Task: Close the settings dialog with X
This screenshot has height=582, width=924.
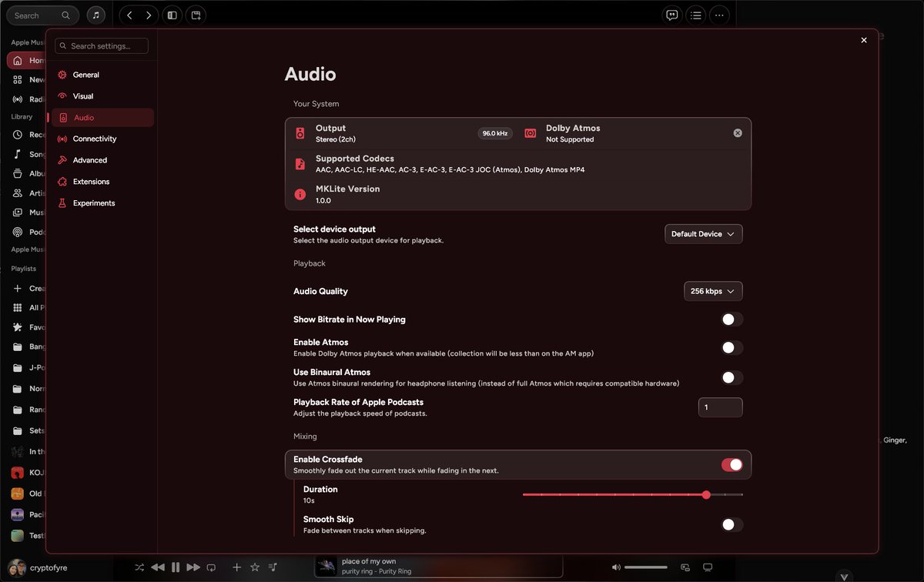Action: tap(863, 40)
